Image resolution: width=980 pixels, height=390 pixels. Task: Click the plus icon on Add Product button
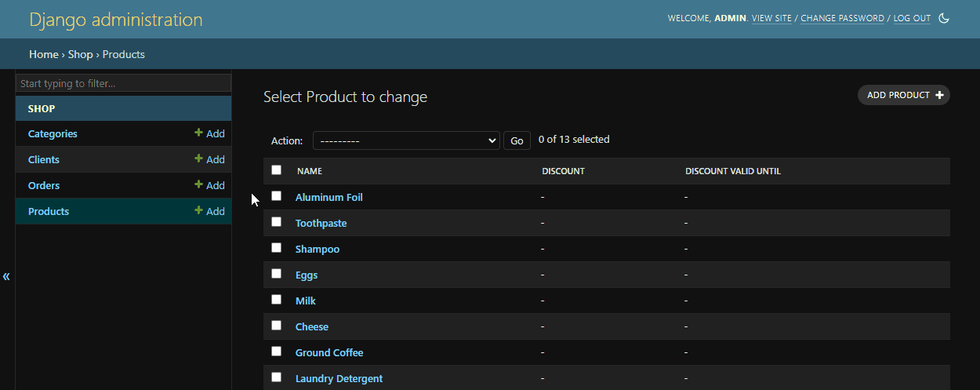[x=939, y=95]
